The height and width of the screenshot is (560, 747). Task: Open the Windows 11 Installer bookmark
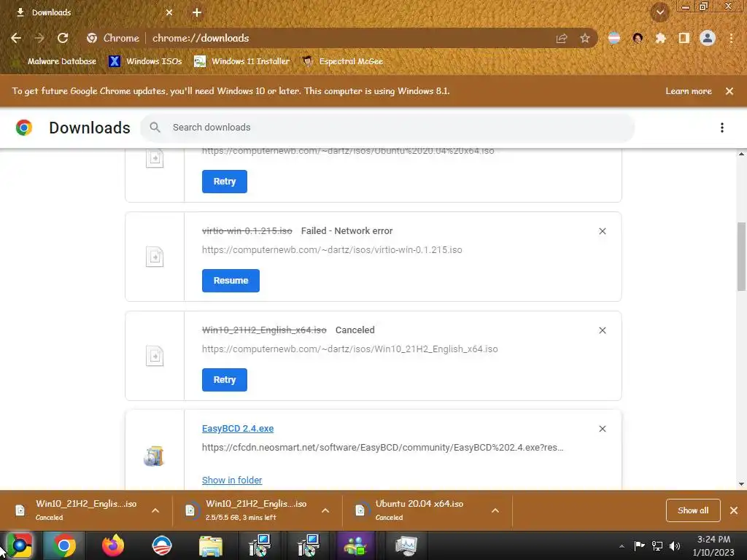click(x=242, y=61)
